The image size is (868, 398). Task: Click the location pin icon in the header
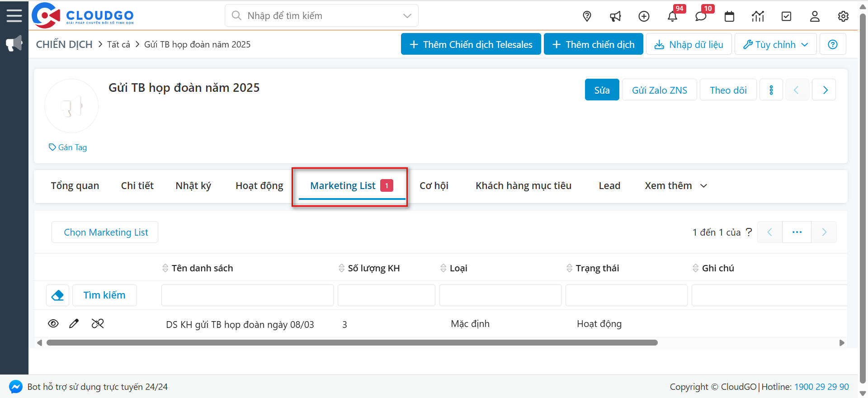pos(587,16)
